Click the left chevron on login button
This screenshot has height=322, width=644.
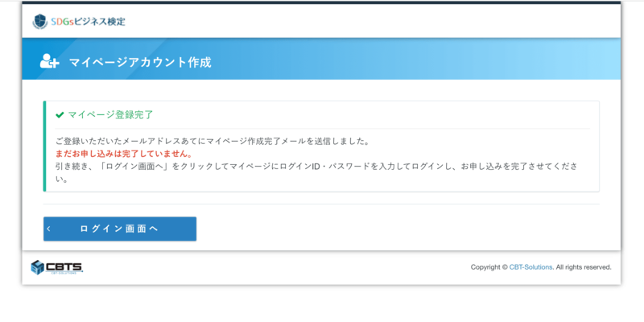(48, 229)
